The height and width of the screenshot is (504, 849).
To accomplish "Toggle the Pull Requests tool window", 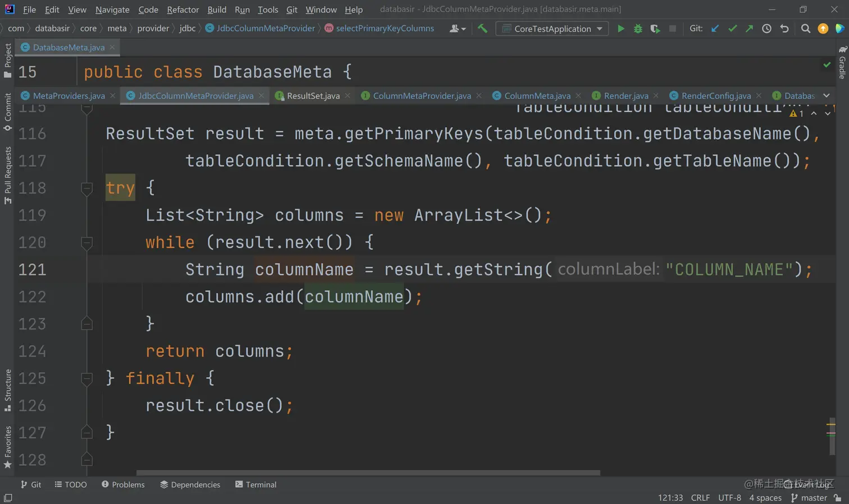I will (x=8, y=176).
